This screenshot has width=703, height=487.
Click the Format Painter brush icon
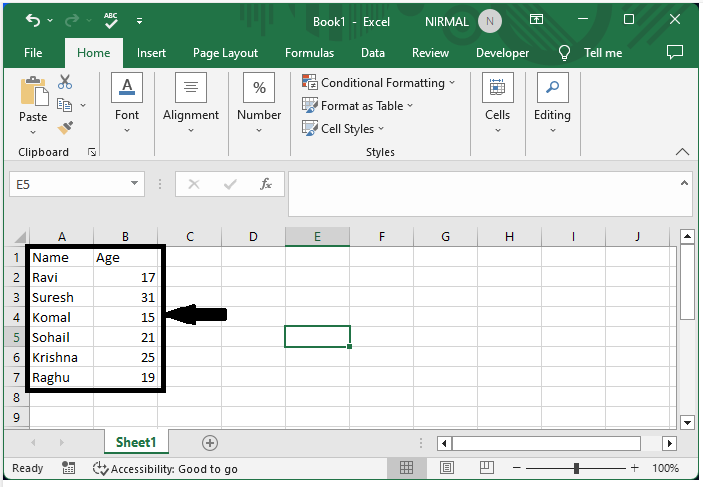coord(65,128)
